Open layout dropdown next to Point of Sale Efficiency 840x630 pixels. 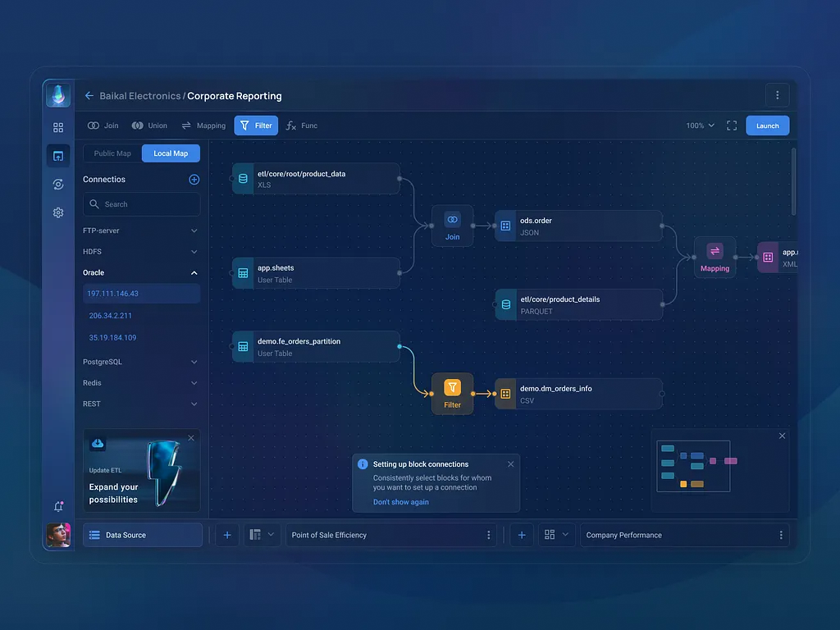click(x=262, y=535)
